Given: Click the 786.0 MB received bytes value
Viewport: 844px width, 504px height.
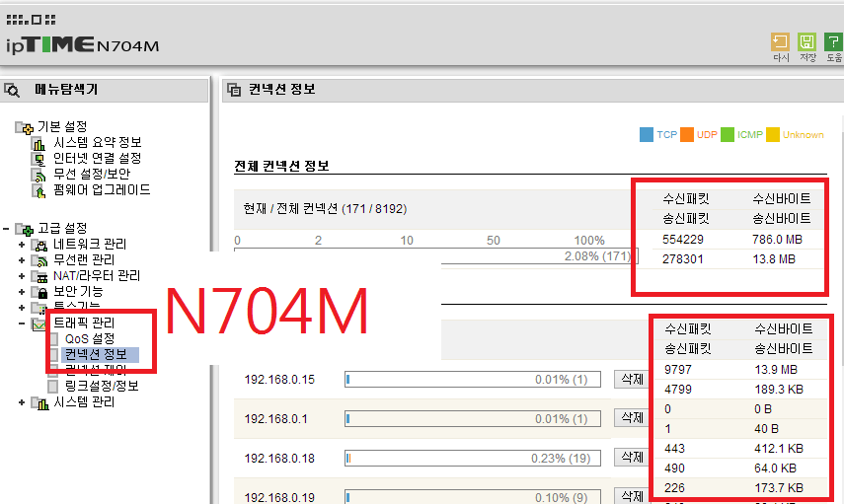Looking at the screenshot, I should coord(777,240).
